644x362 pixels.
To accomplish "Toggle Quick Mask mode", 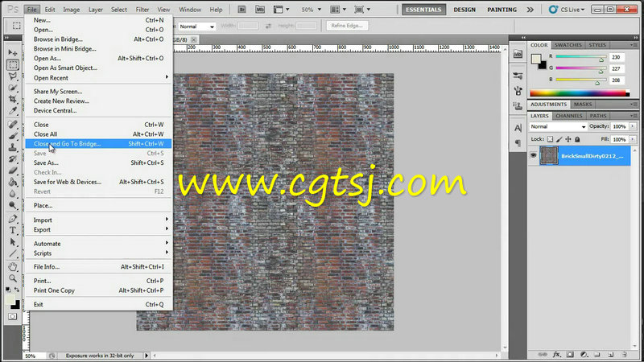I will coord(13,316).
